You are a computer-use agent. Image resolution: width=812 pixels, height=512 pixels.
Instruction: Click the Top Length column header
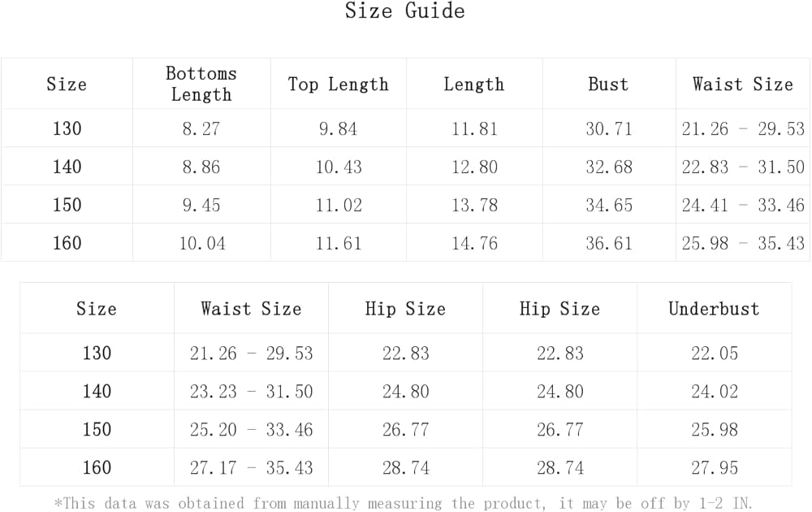click(x=338, y=85)
